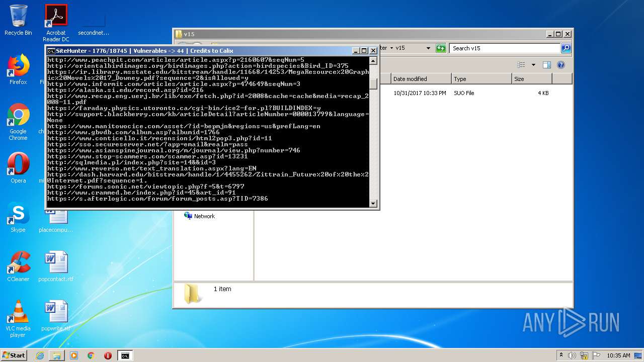This screenshot has height=362, width=644.
Task: Open Chrome from the taskbar
Action: click(91, 355)
